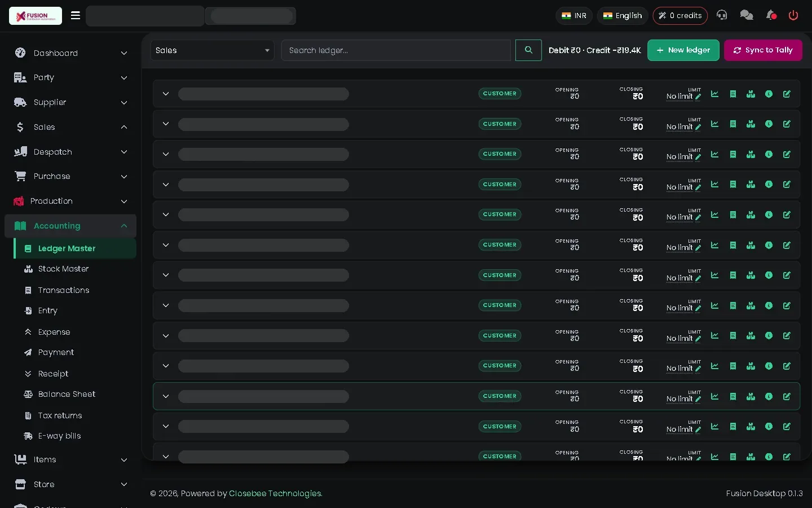Expand the Despatch menu
Image resolution: width=812 pixels, height=508 pixels.
70,152
